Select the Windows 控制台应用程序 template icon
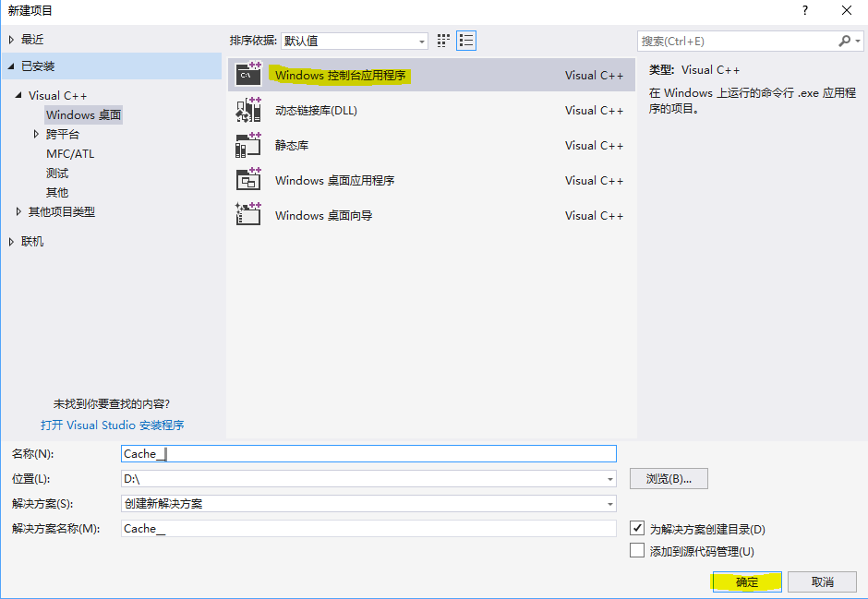Screen dimensions: 868x599 point(248,74)
